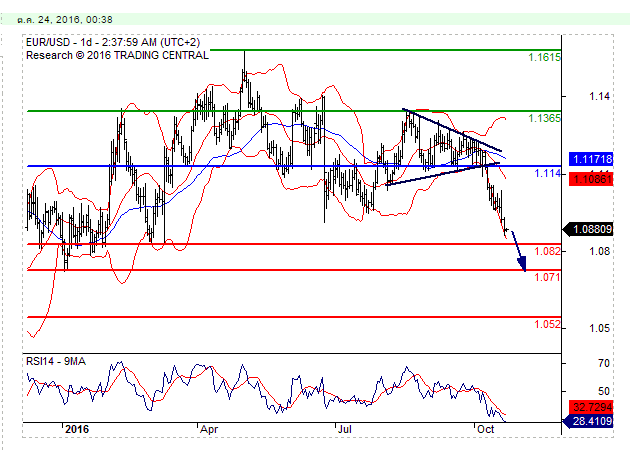
Task: Click the red support label 1.082
Action: [x=547, y=251]
